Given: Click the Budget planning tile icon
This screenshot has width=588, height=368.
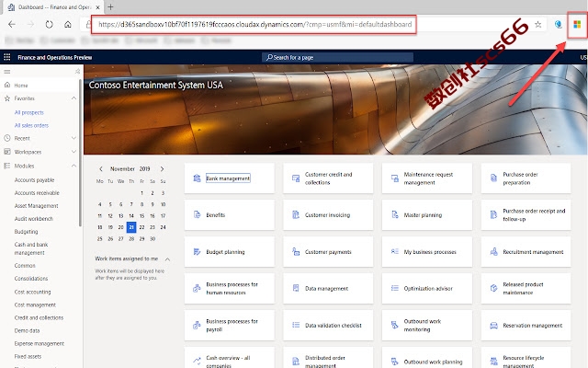Looking at the screenshot, I should [x=197, y=251].
